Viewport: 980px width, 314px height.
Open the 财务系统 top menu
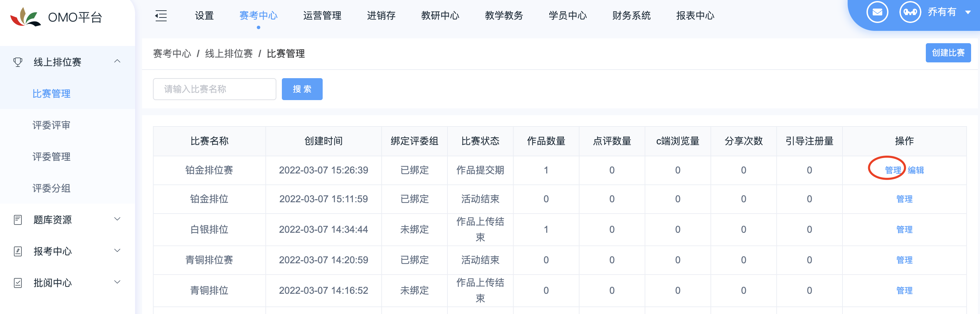point(632,15)
